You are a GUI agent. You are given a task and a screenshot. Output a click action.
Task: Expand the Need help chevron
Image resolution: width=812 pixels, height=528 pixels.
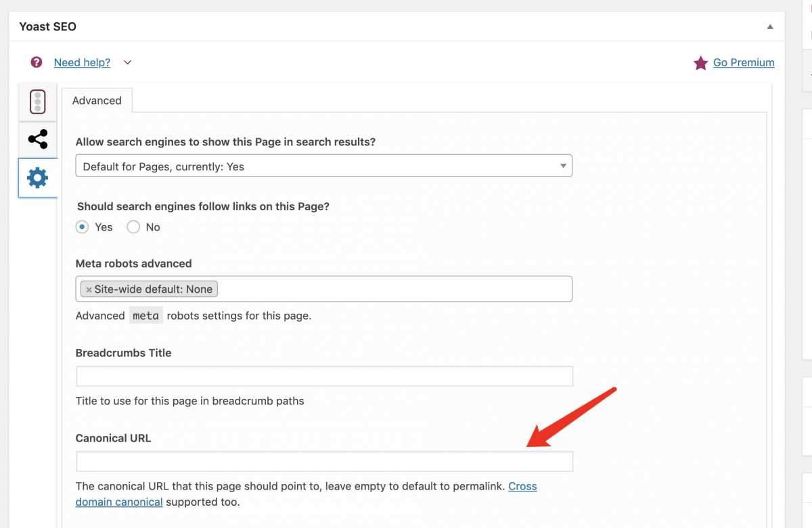(127, 62)
